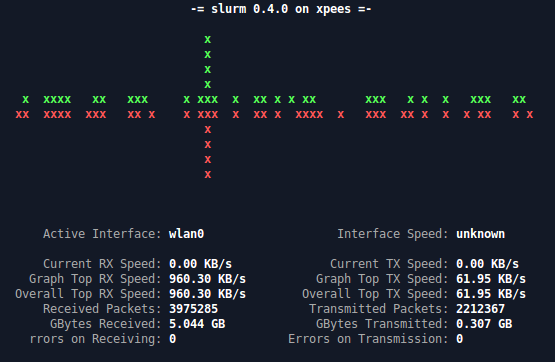Click the GBytes Transmitted 0.307 GB value

484,324
